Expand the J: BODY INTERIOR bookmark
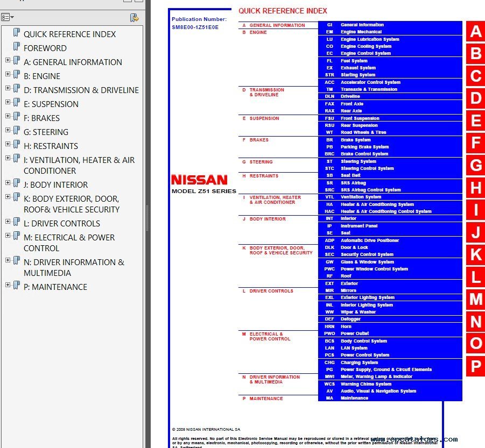 click(x=8, y=183)
